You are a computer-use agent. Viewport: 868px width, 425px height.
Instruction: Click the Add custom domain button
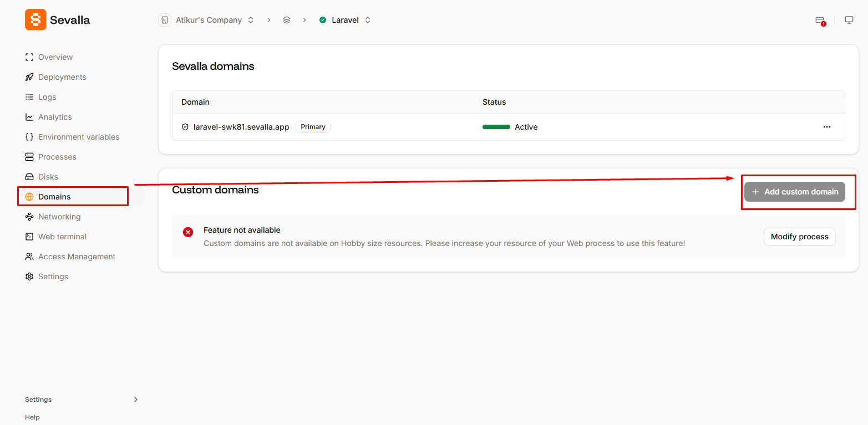794,192
